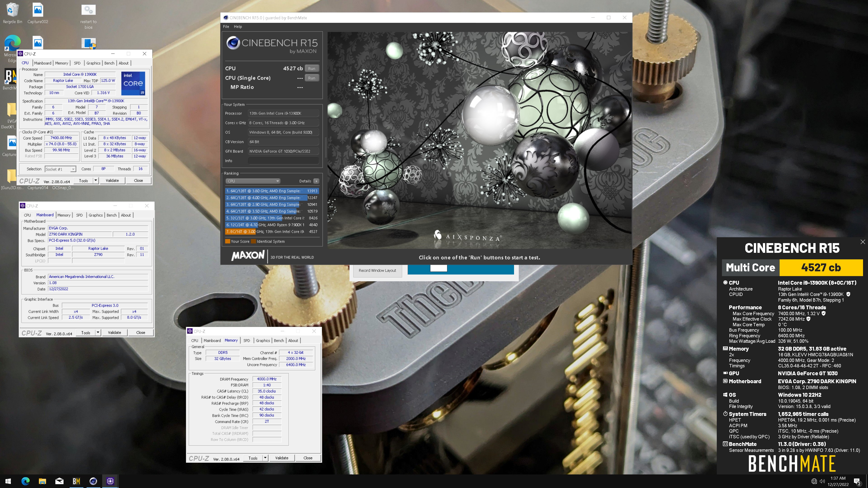Open the Recycle Bin desktop icon
The height and width of the screenshot is (488, 868).
click(x=12, y=13)
